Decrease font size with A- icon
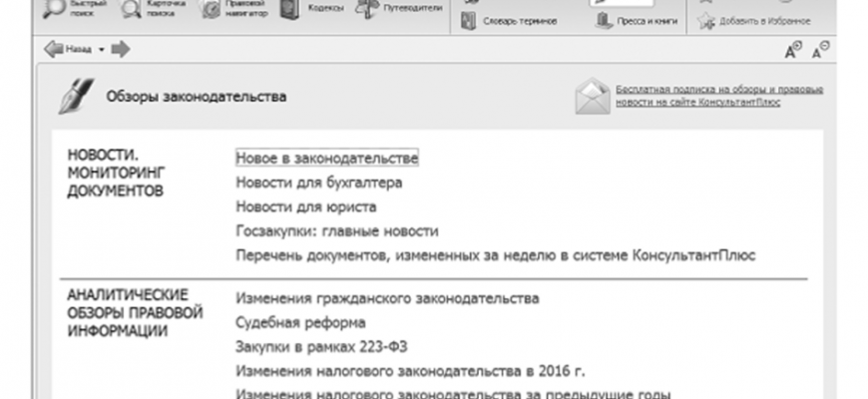The image size is (868, 399). click(820, 50)
